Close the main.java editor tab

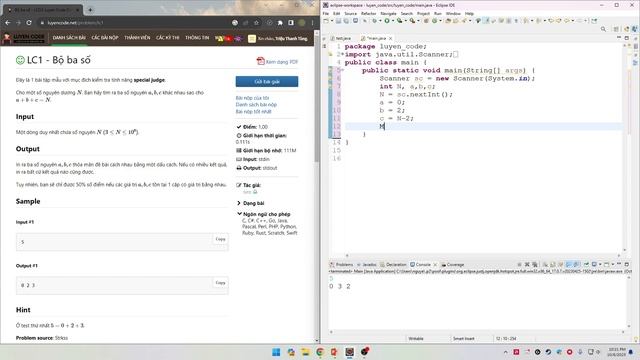pyautogui.click(x=391, y=38)
